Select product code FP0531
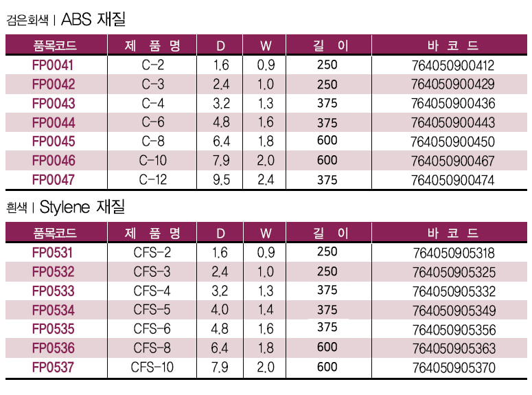The image size is (532, 395). (52, 253)
